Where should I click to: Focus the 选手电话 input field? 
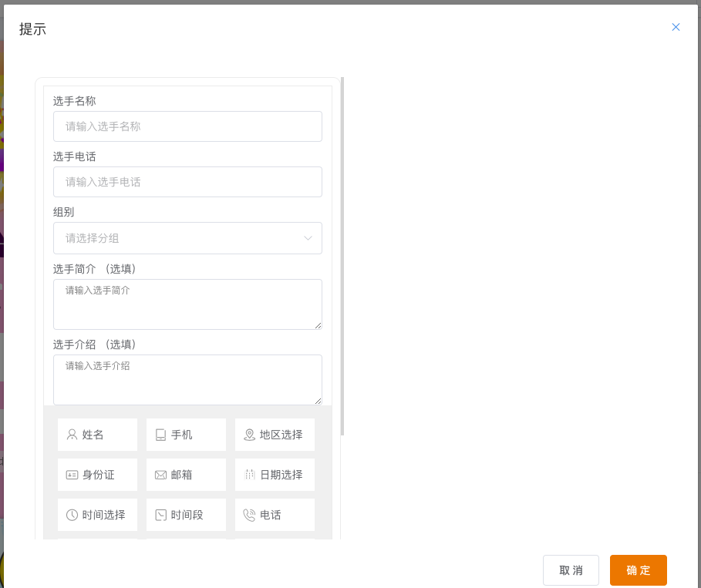pyautogui.click(x=187, y=182)
